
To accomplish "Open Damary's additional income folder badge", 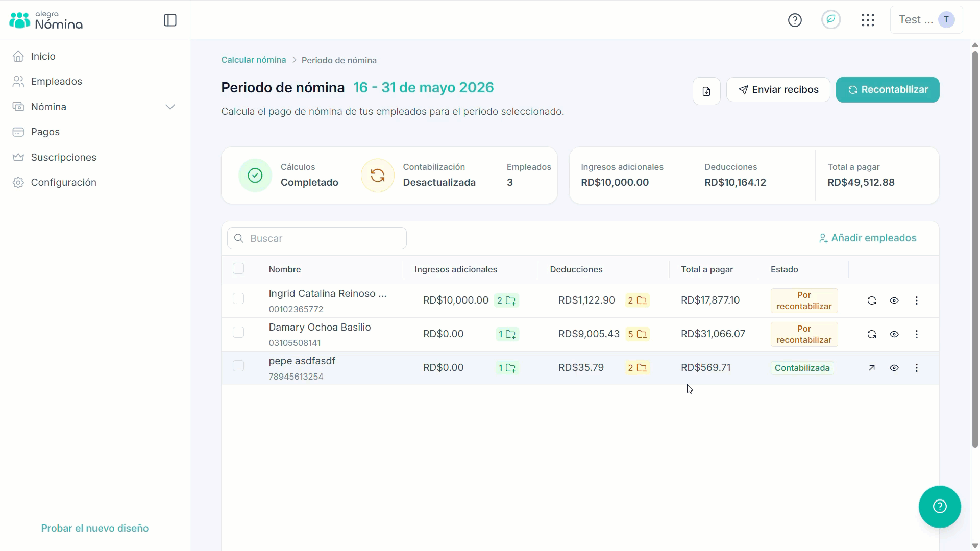I will click(x=507, y=334).
